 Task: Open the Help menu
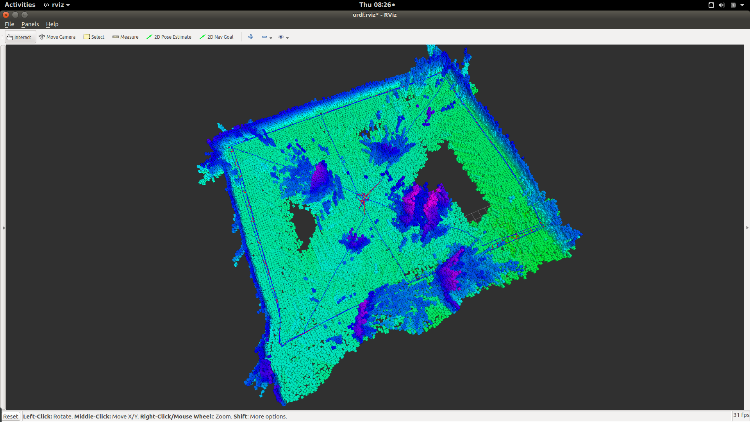tap(52, 24)
